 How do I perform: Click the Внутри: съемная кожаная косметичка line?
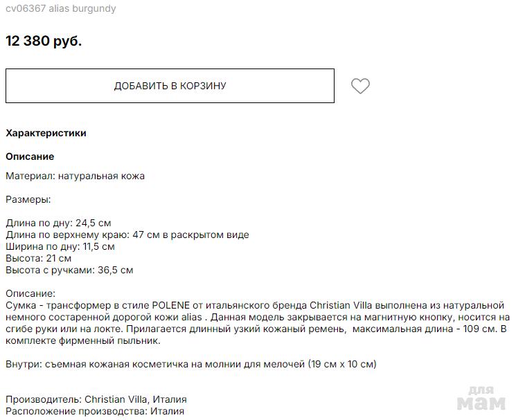[190, 364]
